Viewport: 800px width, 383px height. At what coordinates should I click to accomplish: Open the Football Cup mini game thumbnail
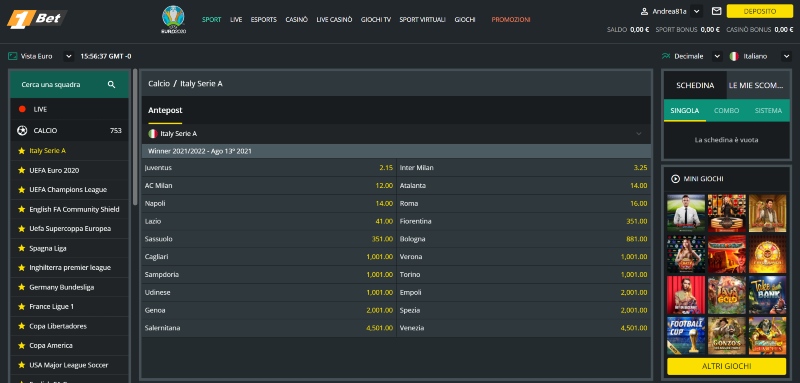point(686,336)
